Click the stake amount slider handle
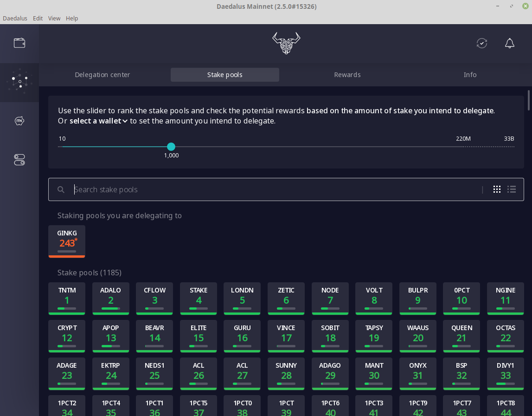The image size is (532, 416). point(171,147)
